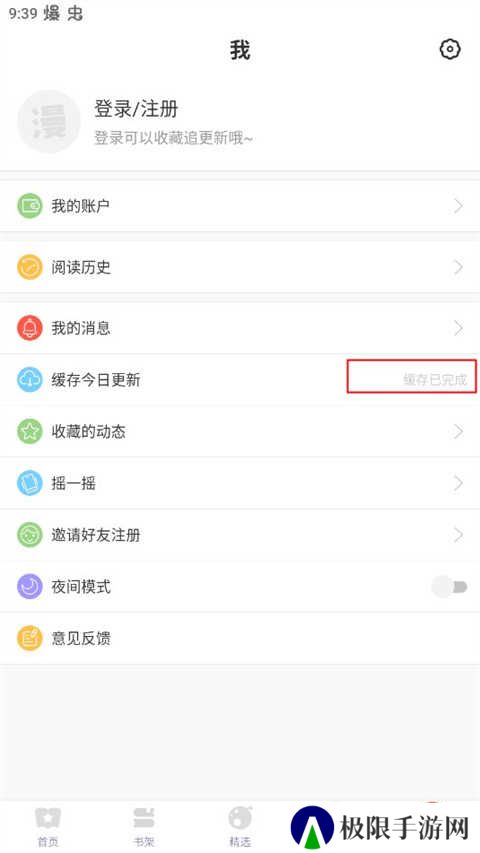480x853 pixels.
Task: Switch to the 书架 bottom tab
Action: pyautogui.click(x=144, y=826)
